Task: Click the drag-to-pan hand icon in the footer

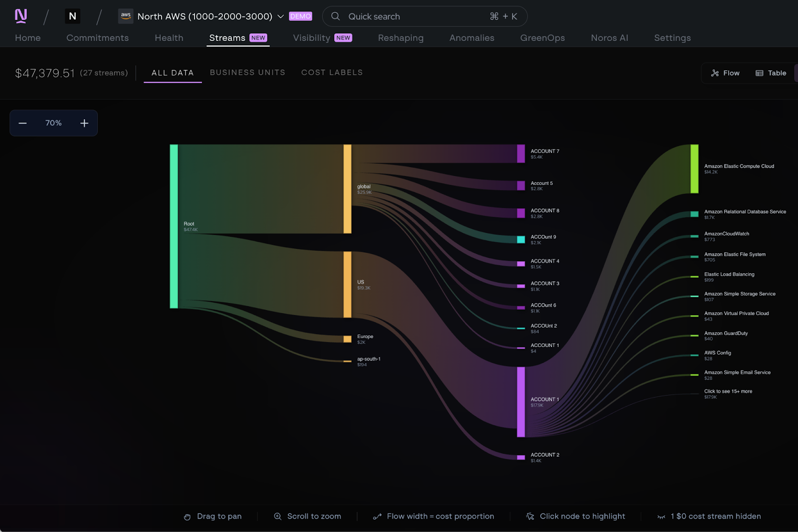Action: 187,516
